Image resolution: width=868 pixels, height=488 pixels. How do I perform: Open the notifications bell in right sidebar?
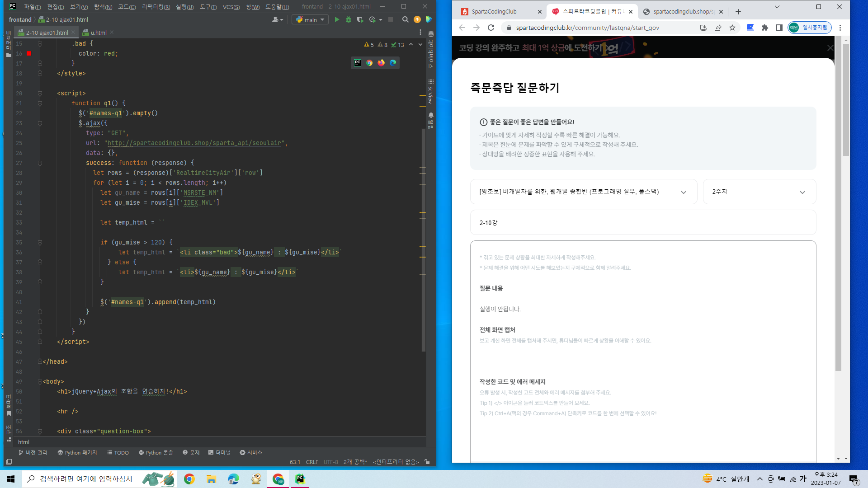pyautogui.click(x=431, y=115)
